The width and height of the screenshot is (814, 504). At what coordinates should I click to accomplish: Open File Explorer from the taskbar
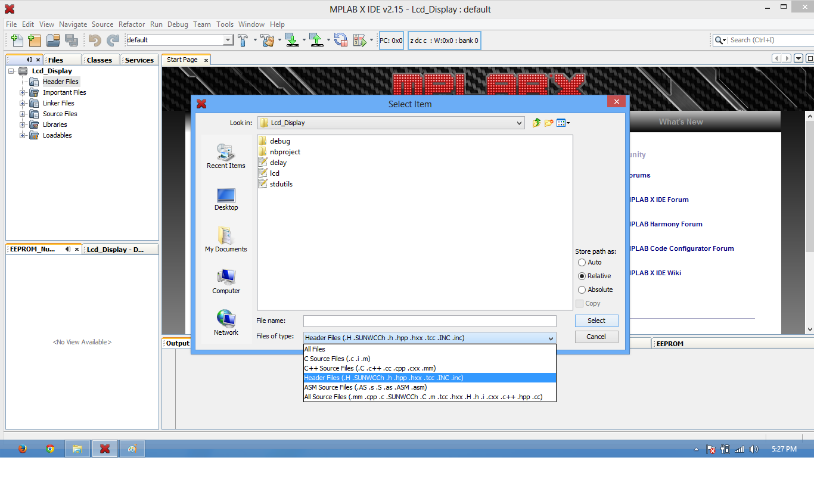click(x=77, y=449)
